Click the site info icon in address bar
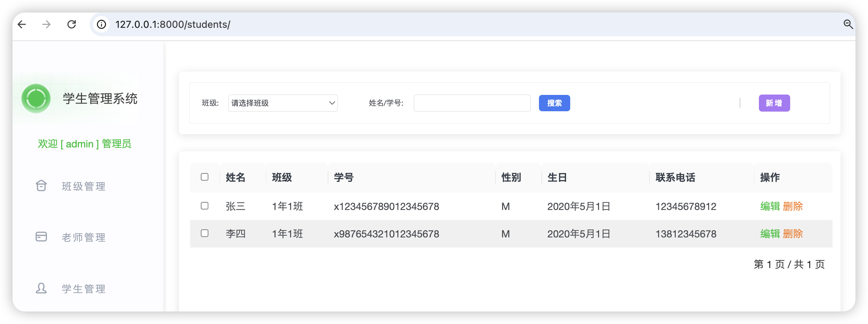Screen dimensions: 868x324 [x=101, y=24]
